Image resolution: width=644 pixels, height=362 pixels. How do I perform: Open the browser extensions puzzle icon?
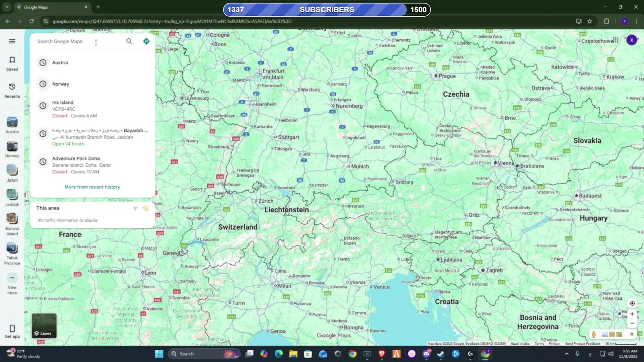pos(606,21)
